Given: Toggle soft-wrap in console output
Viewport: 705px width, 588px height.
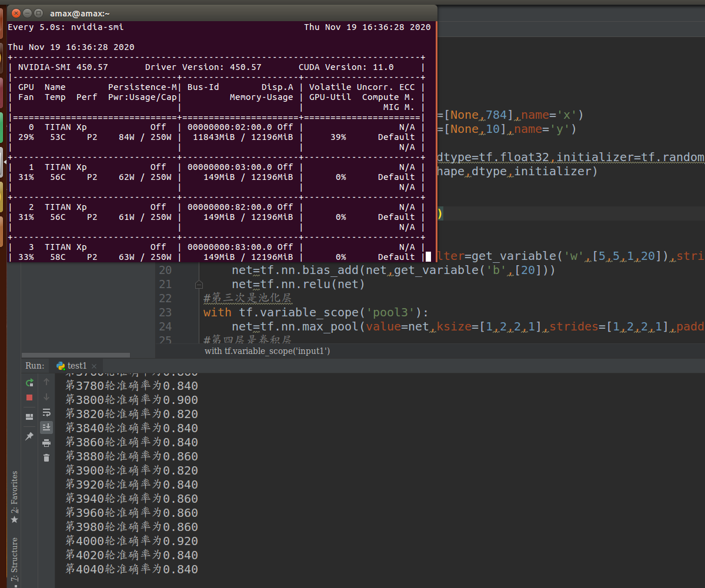Looking at the screenshot, I should coord(46,412).
